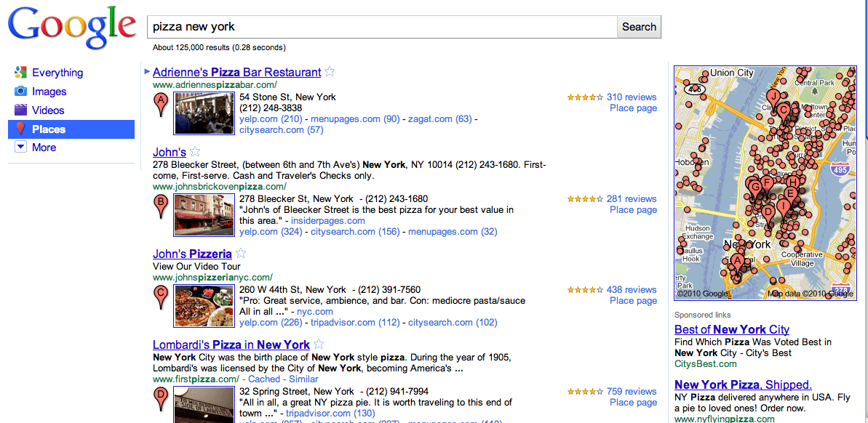Click the red map marker C icon

161,296
